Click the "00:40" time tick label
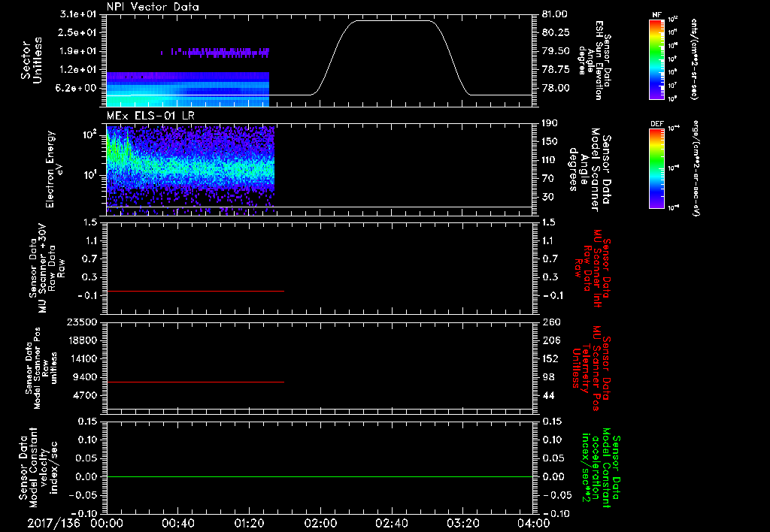The width and height of the screenshot is (770, 532). (177, 523)
